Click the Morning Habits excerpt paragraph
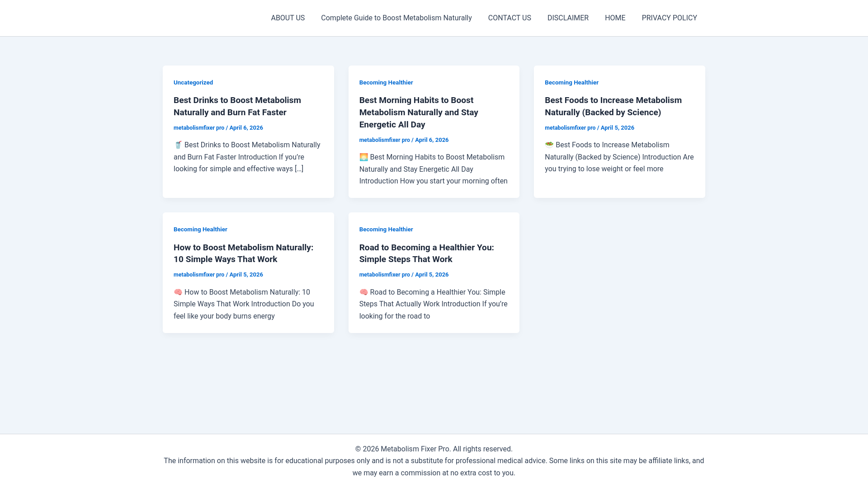Screen dimensions: 868x488 [434, 169]
